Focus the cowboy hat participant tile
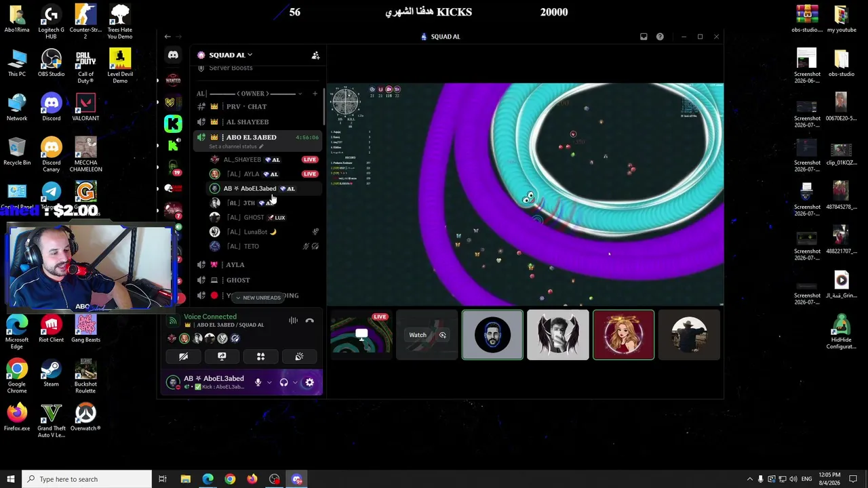This screenshot has width=868, height=488. tap(689, 335)
